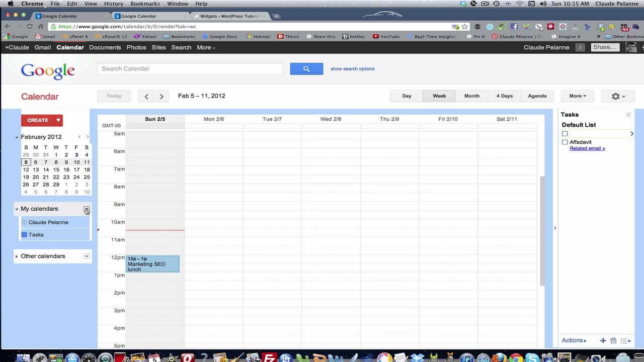The width and height of the screenshot is (644, 362).
Task: Reload the page in Chrome
Action: tap(30, 26)
